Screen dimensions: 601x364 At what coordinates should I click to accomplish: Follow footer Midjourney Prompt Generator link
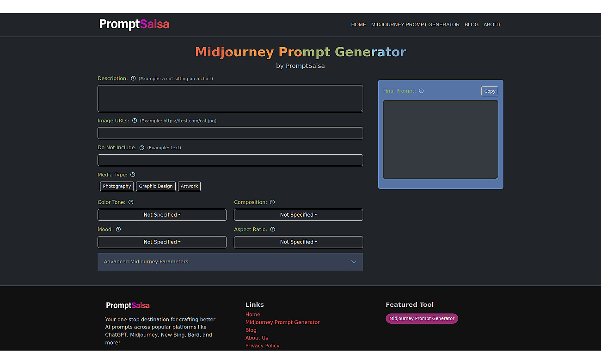(282, 322)
